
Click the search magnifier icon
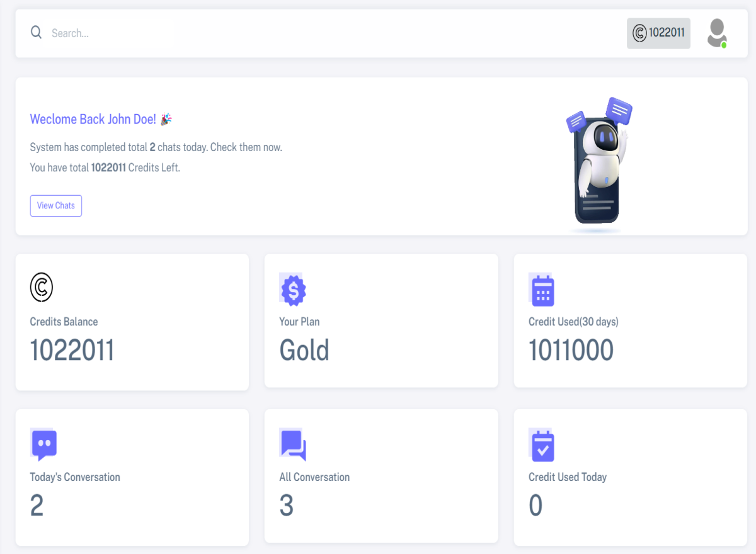pos(36,32)
